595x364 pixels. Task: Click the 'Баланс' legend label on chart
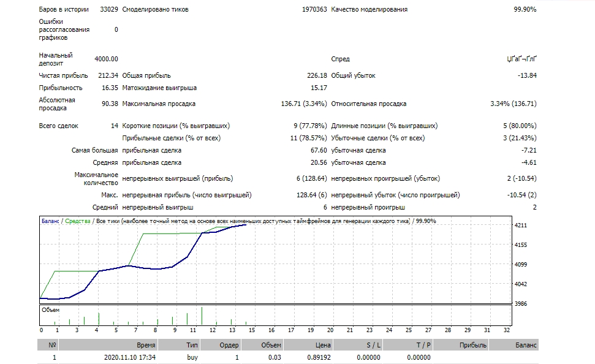[x=50, y=221]
